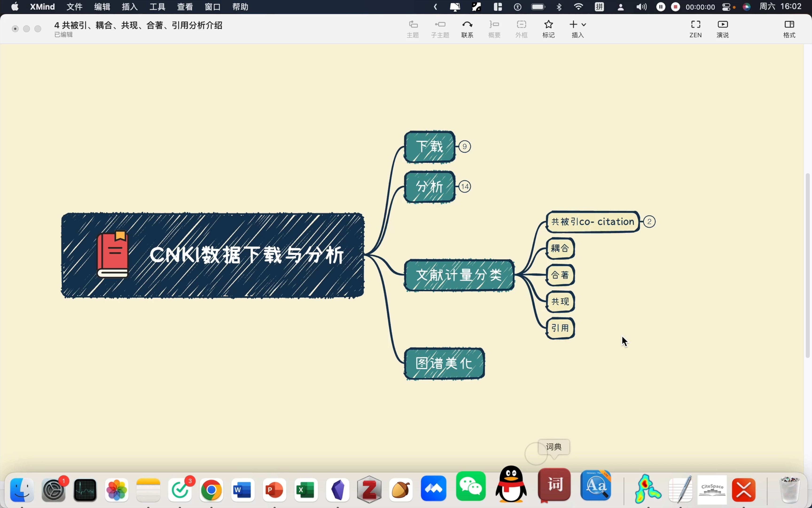Open the 插入 plus dropdown
This screenshot has width=812, height=508.
[578, 29]
